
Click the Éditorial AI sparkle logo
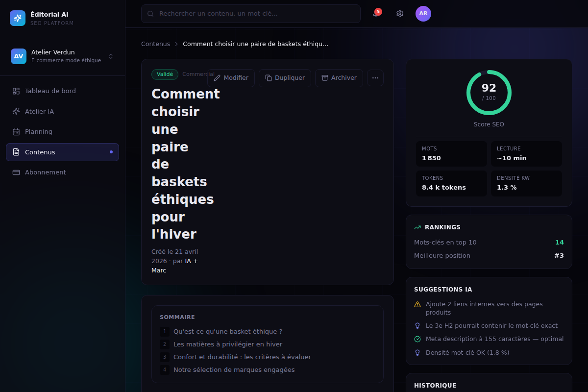coord(18,18)
